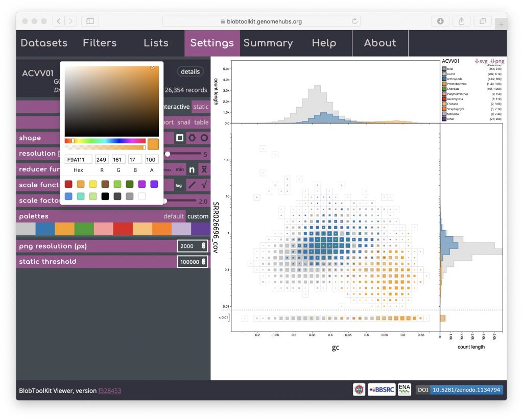Open the f328453 version link
The image size is (523, 420).
(110, 391)
